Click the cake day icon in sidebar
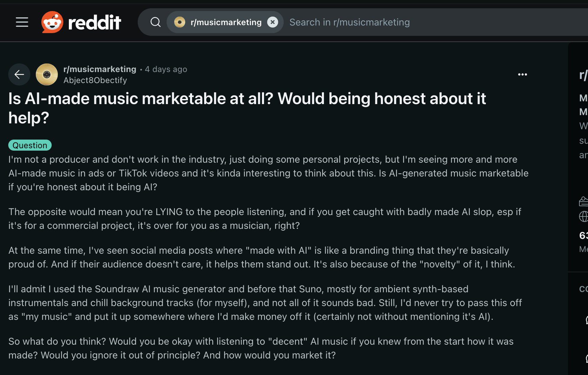The width and height of the screenshot is (588, 375). [584, 201]
